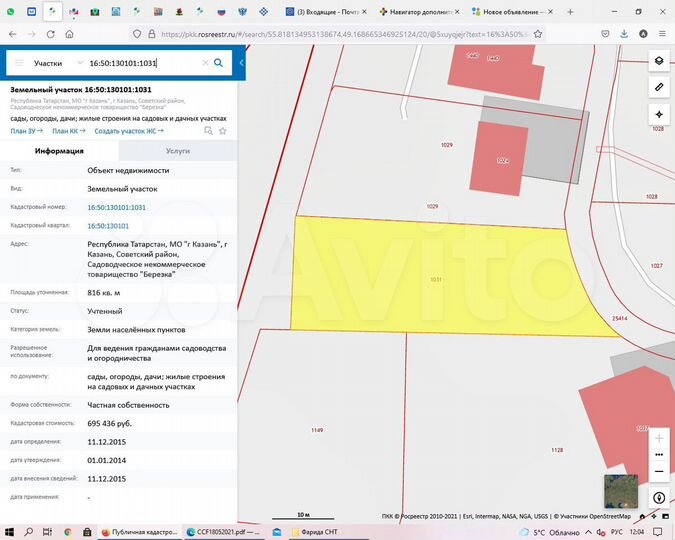Open the План КК link
This screenshot has width=675, height=540.
coord(68,131)
